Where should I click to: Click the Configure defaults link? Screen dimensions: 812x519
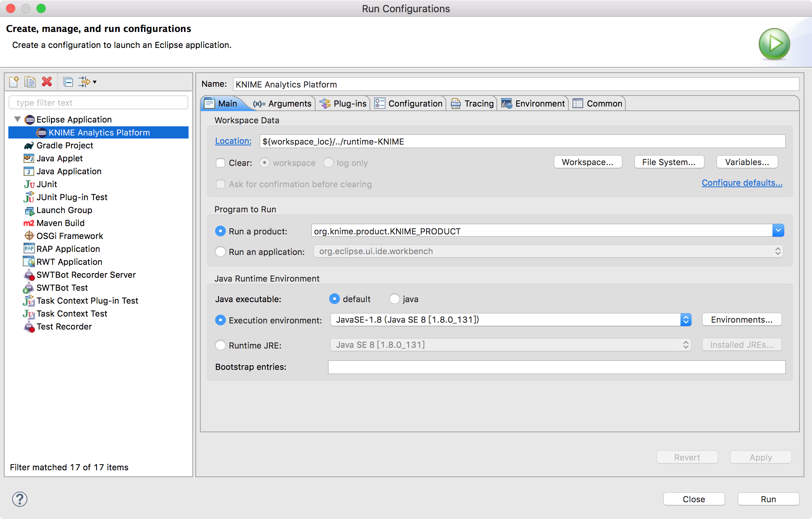742,183
